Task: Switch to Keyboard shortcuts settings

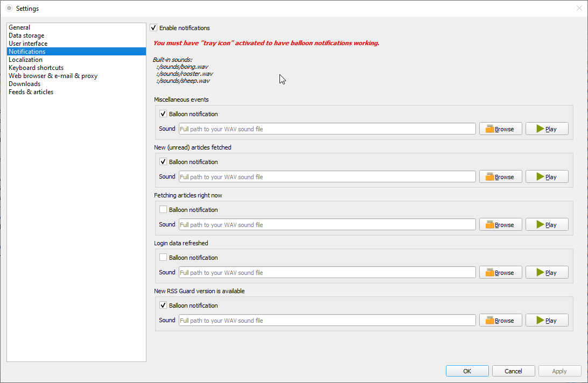Action: (36, 68)
